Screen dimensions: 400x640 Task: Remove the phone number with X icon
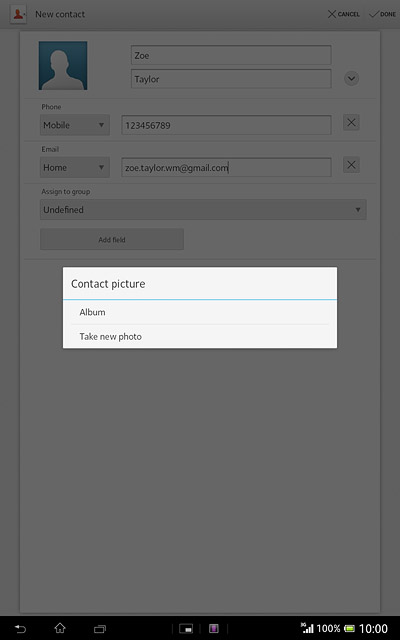click(x=351, y=122)
